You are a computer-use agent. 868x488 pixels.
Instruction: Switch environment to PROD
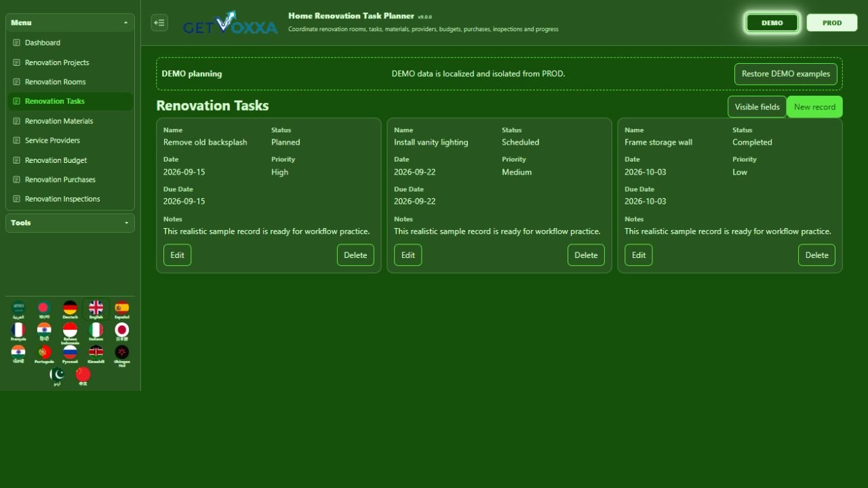(x=832, y=22)
